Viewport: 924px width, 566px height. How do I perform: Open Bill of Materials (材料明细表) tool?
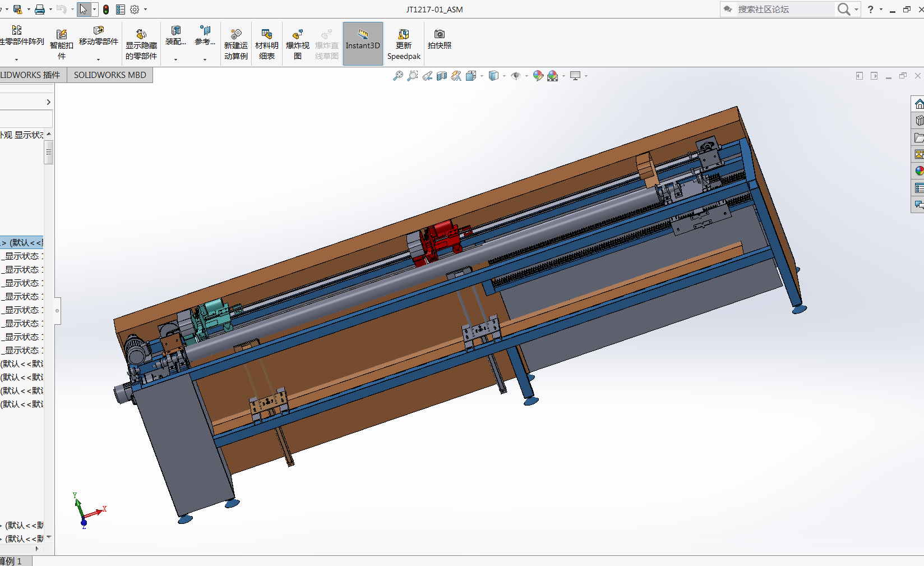point(266,44)
